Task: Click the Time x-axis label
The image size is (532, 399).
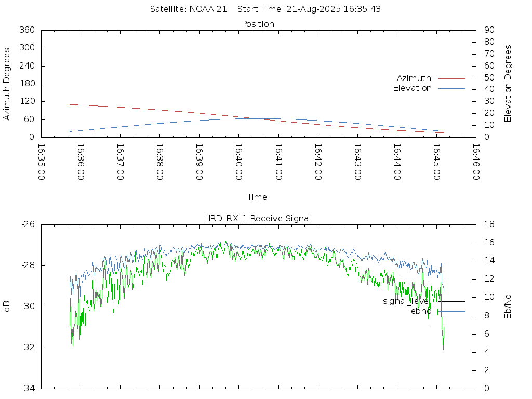Action: tap(257, 197)
